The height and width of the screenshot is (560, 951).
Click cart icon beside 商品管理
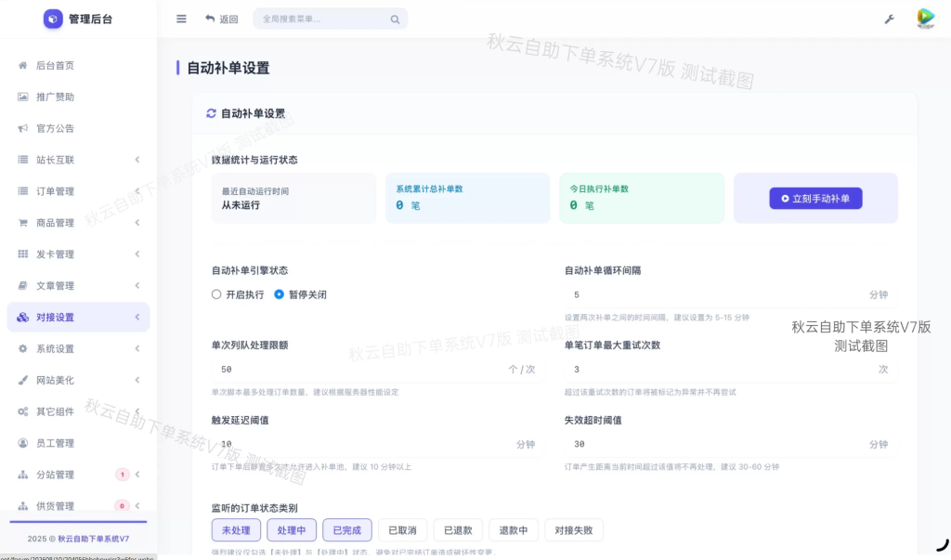[x=22, y=223]
